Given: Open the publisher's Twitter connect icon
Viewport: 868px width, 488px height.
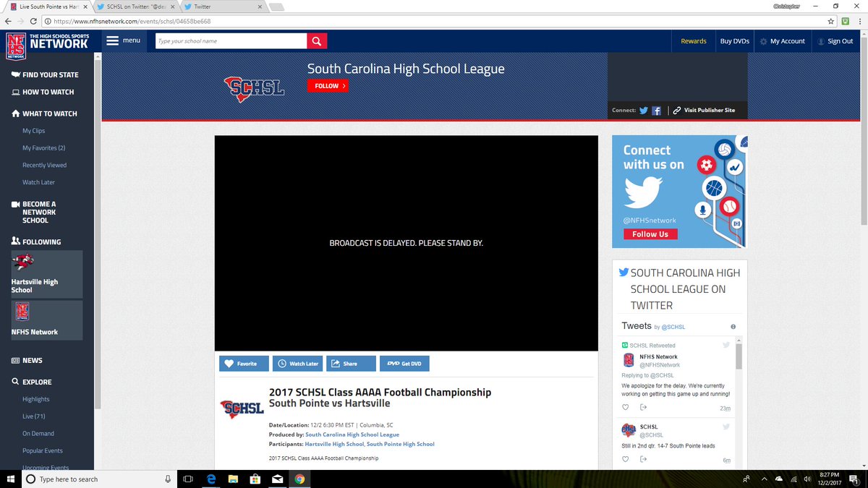Looking at the screenshot, I should 643,111.
